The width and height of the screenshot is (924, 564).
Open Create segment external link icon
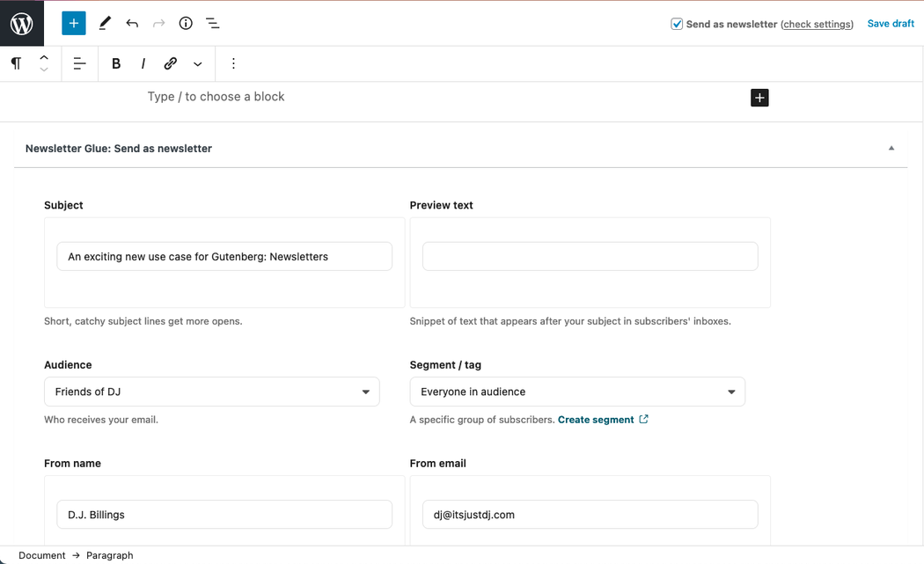click(x=643, y=419)
